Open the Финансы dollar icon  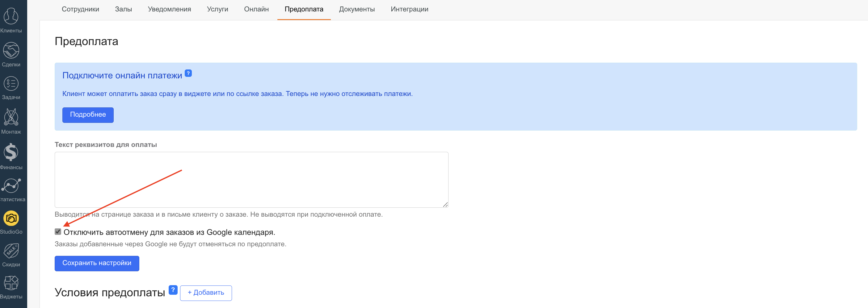[x=11, y=152]
